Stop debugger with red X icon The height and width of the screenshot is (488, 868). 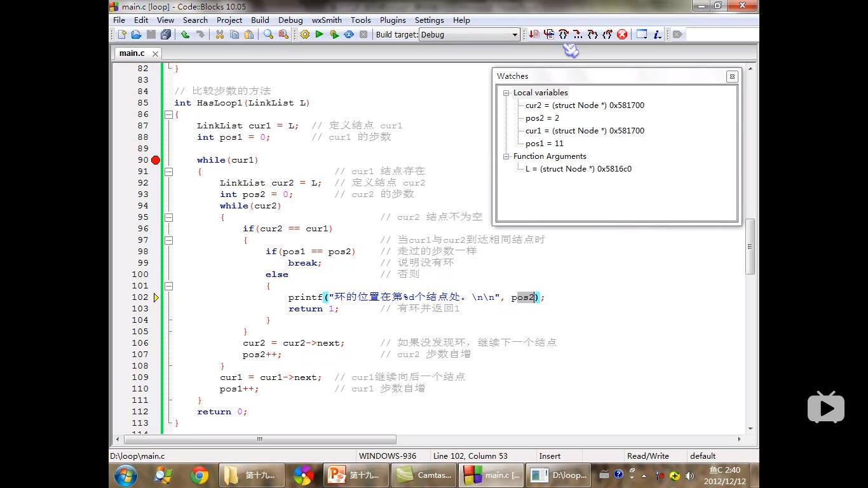[622, 34]
